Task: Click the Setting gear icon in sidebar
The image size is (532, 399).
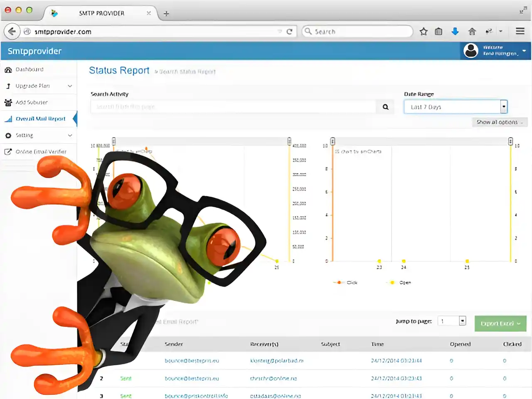Action: (8, 135)
